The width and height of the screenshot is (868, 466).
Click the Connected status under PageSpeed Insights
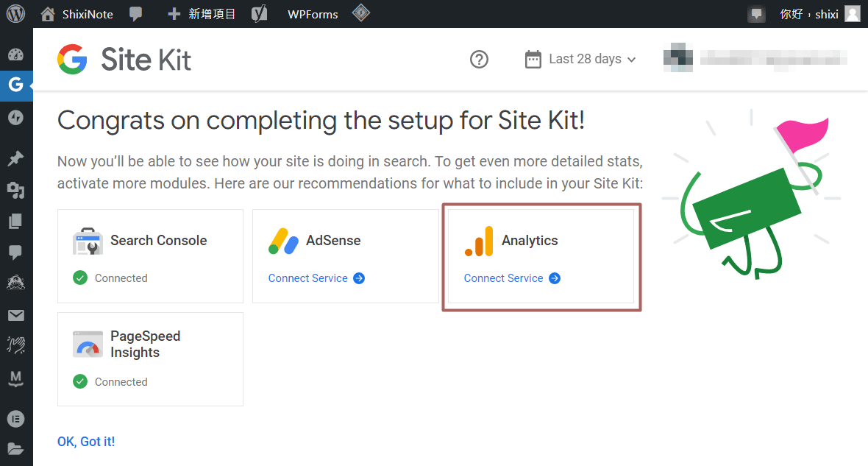point(110,382)
